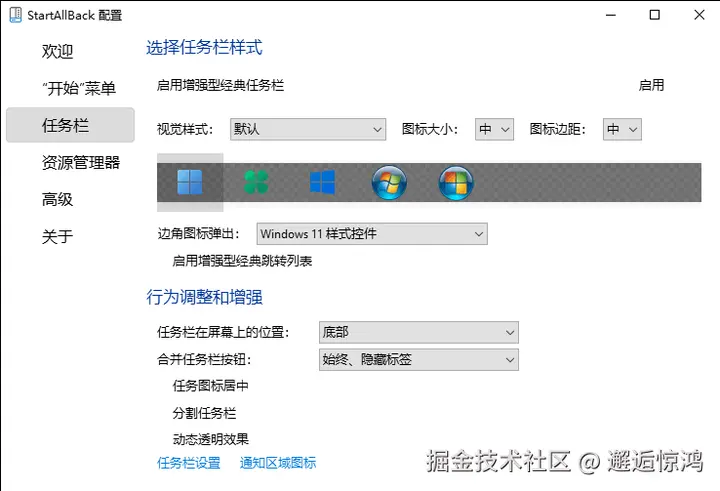Minimize the StartAllBack 配置 window
The width and height of the screenshot is (720, 491).
point(611,15)
